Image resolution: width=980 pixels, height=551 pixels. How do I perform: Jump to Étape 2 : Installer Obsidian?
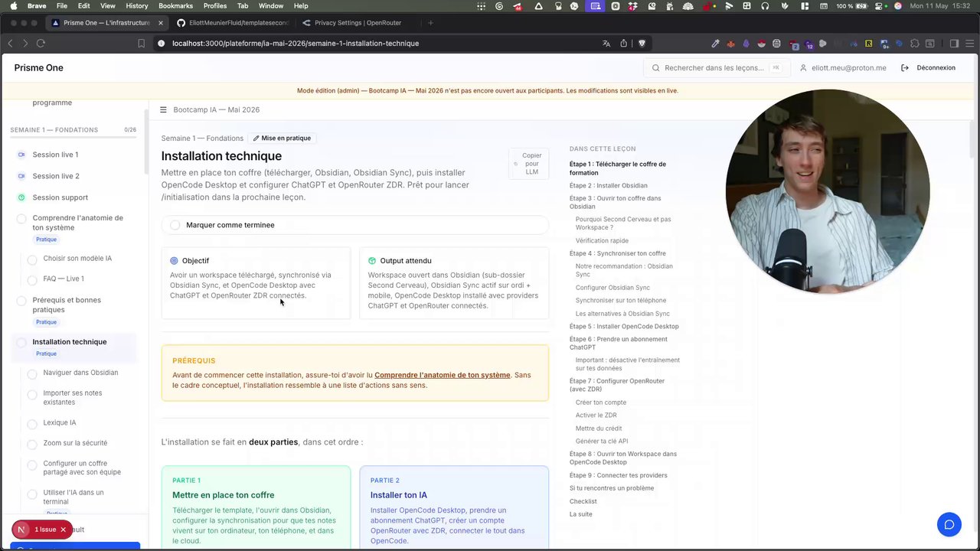tap(609, 186)
